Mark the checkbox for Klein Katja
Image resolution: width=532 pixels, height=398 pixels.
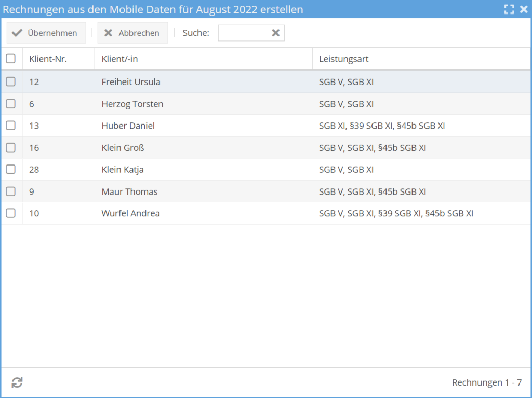[x=11, y=170]
